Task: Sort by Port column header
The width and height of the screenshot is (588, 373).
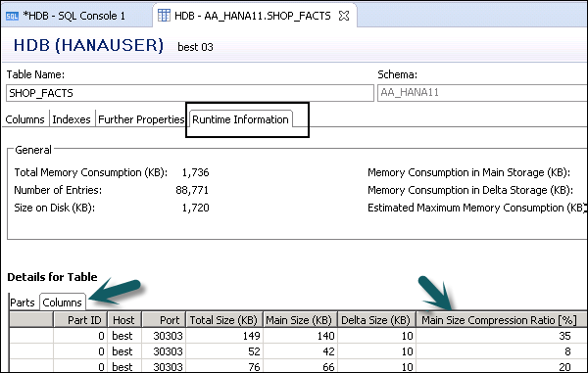Action: click(x=164, y=320)
